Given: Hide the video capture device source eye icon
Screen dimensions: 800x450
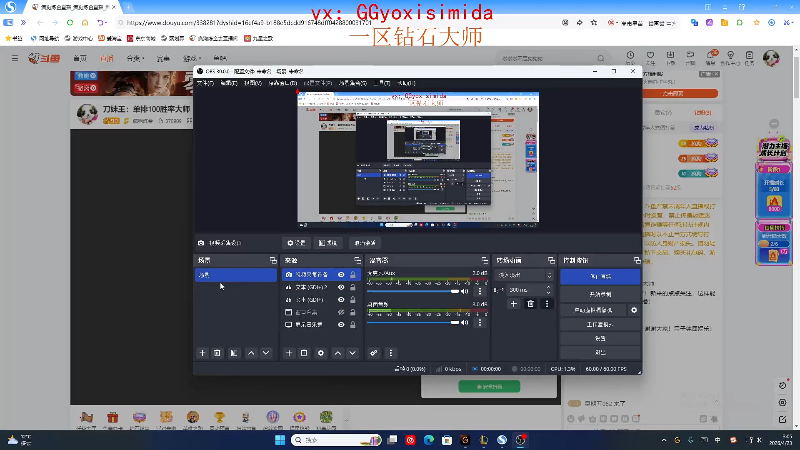Looking at the screenshot, I should 341,274.
